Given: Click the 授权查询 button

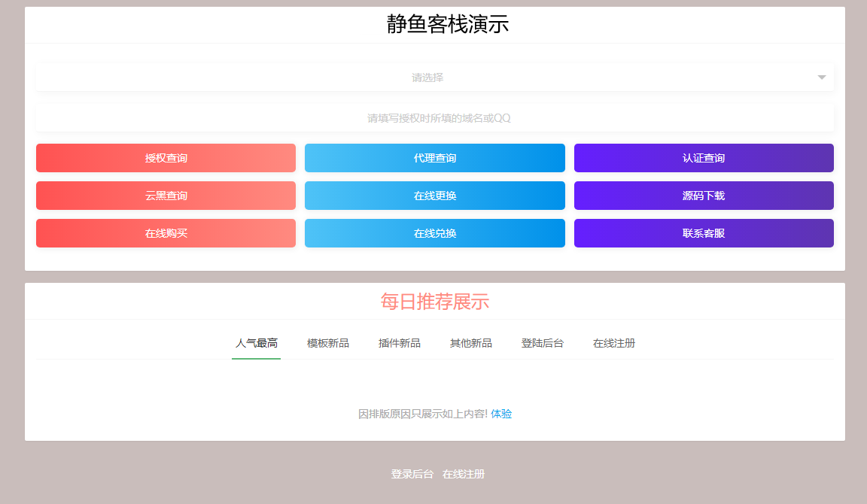Looking at the screenshot, I should point(166,158).
